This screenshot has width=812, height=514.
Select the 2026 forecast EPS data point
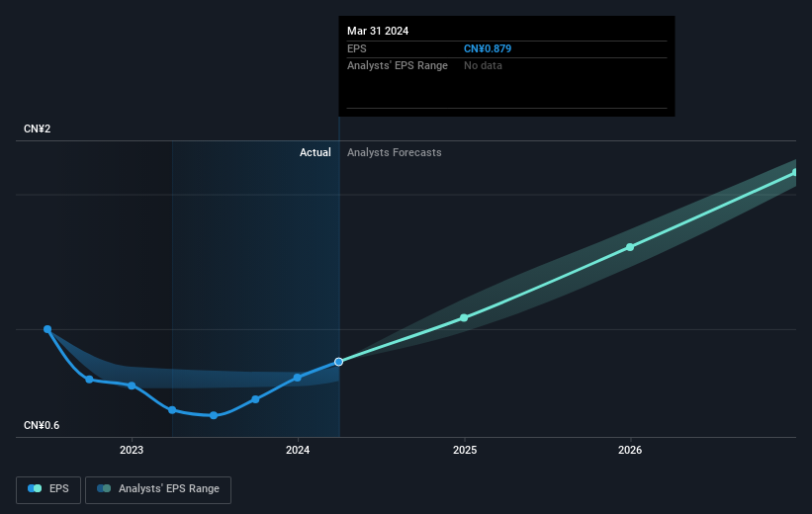point(630,247)
